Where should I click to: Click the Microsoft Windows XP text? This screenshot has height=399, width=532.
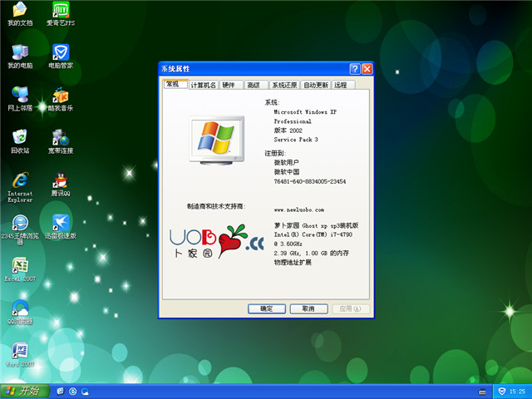click(305, 112)
